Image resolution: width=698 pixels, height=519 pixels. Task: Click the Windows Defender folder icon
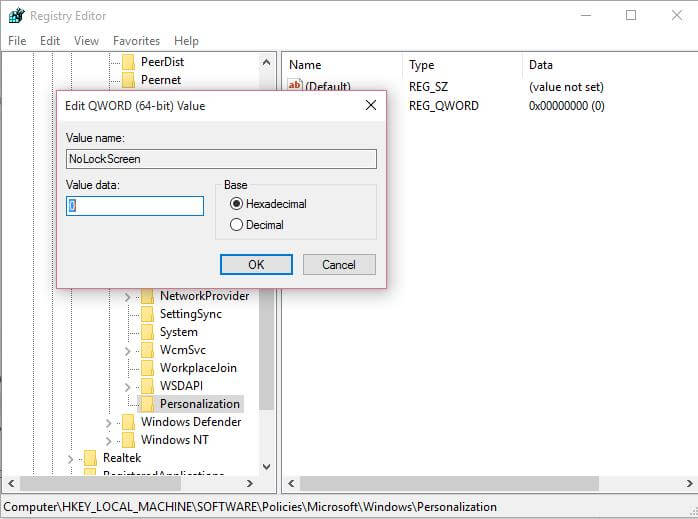pyautogui.click(x=128, y=422)
